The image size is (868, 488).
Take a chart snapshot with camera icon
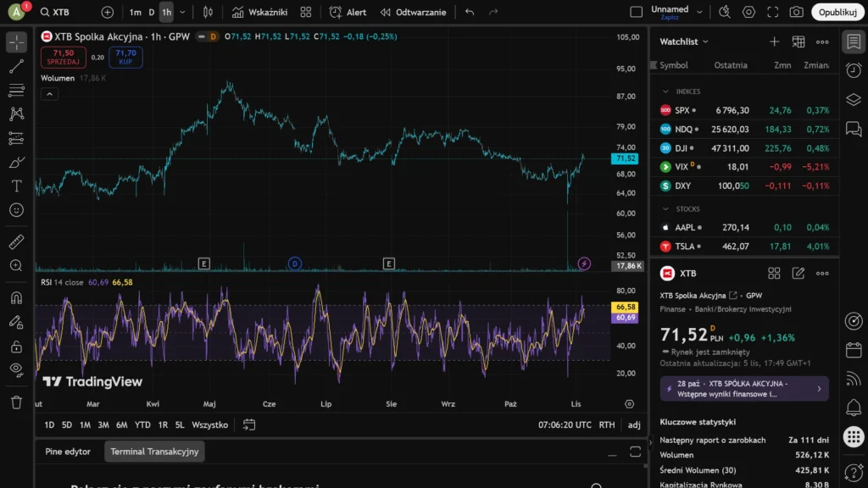click(x=796, y=12)
